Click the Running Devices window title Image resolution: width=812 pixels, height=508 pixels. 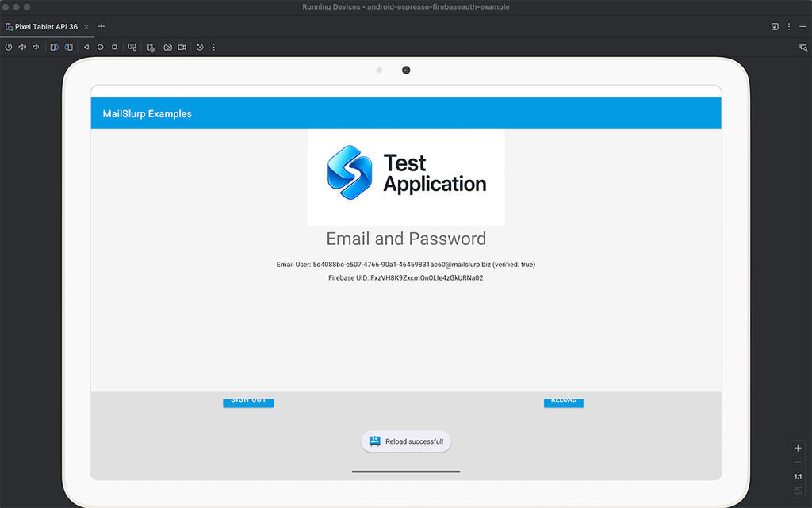[x=406, y=6]
